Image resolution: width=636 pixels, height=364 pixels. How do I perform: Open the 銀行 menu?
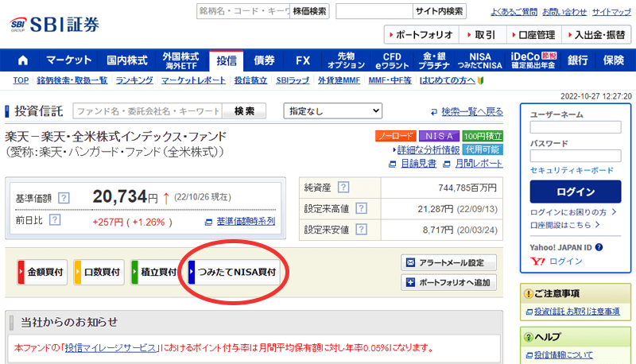coord(578,60)
